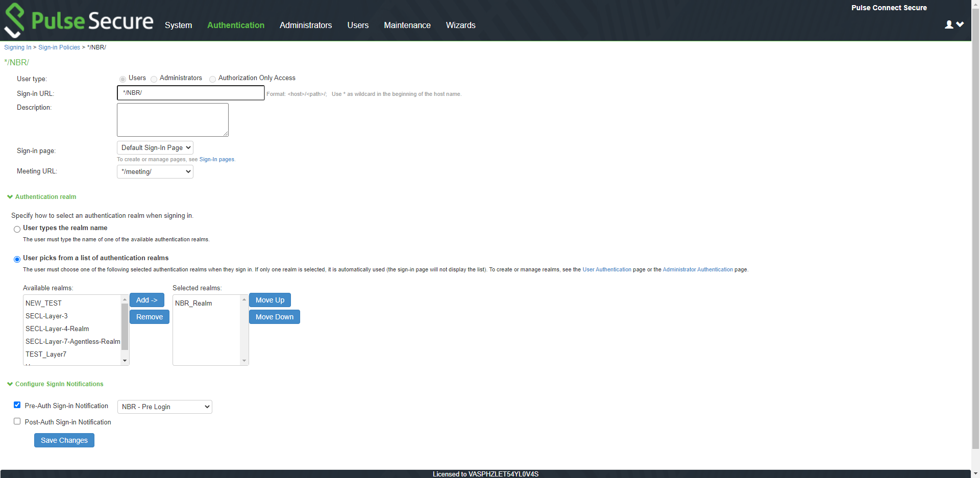Open the Sign-in Policies breadcrumb link
Viewport: 980px width, 478px height.
pos(59,47)
